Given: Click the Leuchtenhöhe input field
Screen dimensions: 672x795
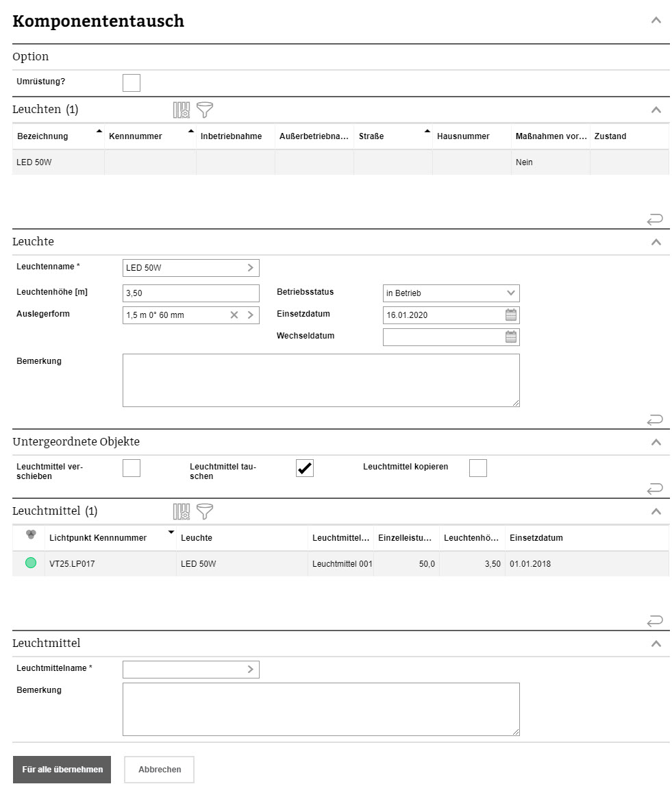Looking at the screenshot, I should click(x=190, y=293).
